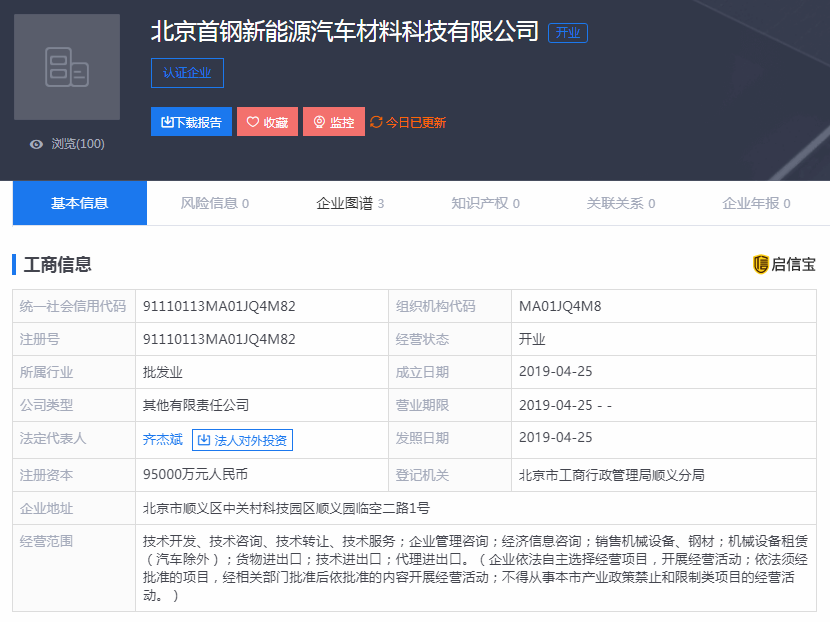Open the 企业图谱 tab
The height and width of the screenshot is (622, 830).
(x=350, y=203)
